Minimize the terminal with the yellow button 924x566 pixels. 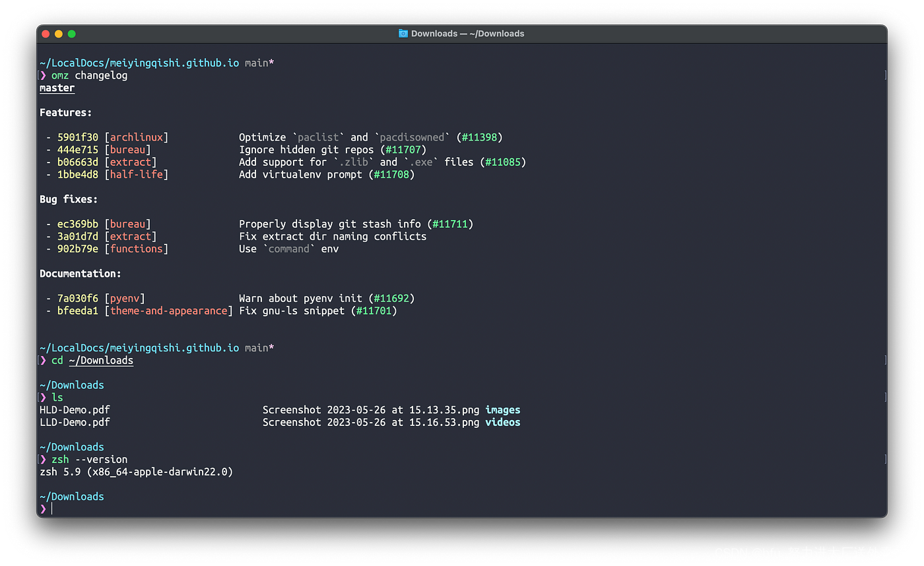[x=59, y=34]
